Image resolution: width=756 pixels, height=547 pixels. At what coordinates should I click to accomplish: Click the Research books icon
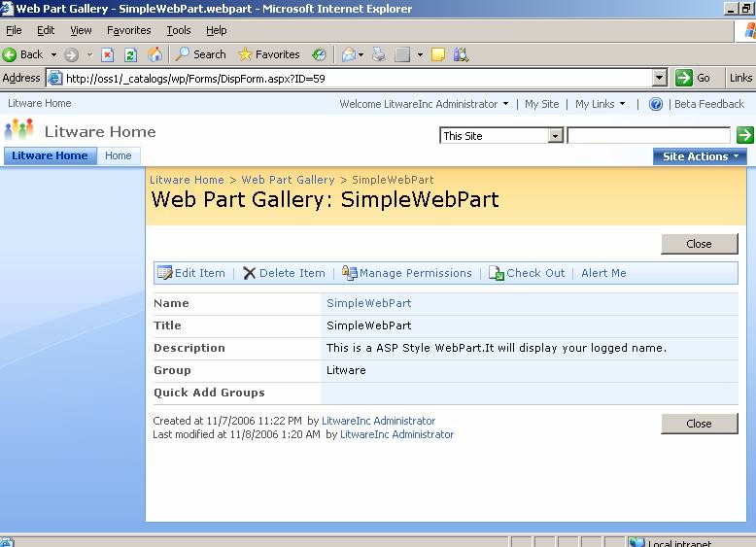click(461, 54)
